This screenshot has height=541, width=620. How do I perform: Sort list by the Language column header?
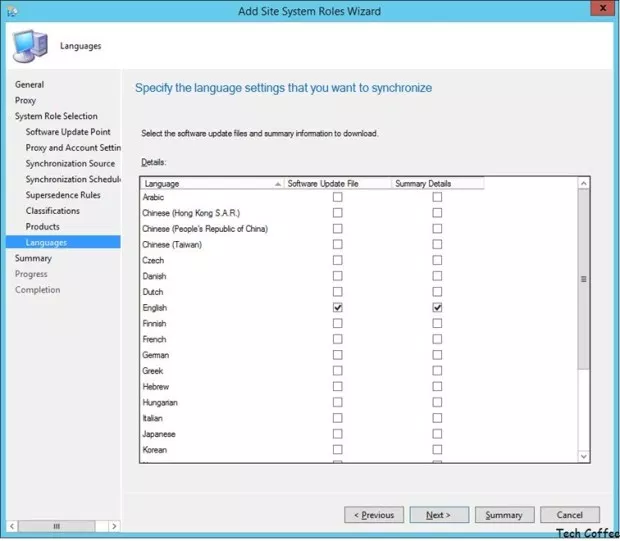[x=210, y=184]
